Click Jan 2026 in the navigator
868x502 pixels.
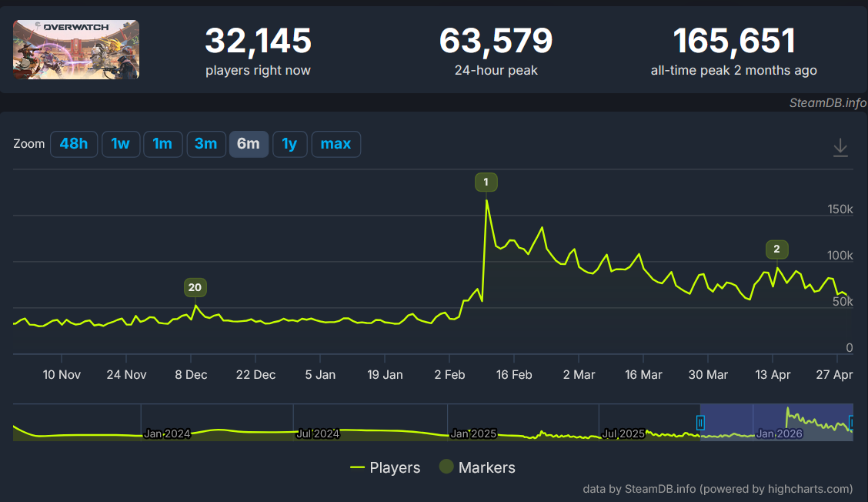coord(779,433)
